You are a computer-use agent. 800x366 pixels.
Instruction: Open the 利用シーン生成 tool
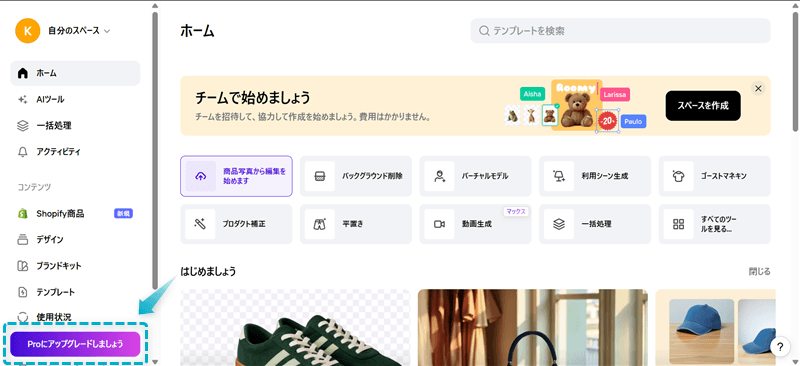coord(595,176)
